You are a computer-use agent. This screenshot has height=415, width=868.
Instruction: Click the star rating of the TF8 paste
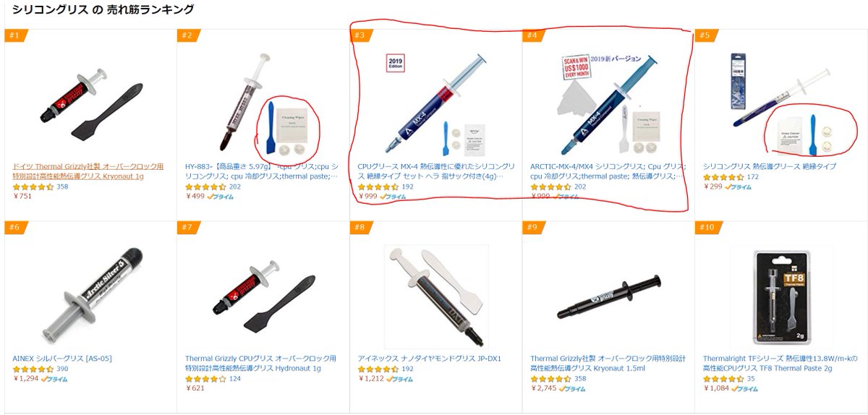[x=723, y=379]
